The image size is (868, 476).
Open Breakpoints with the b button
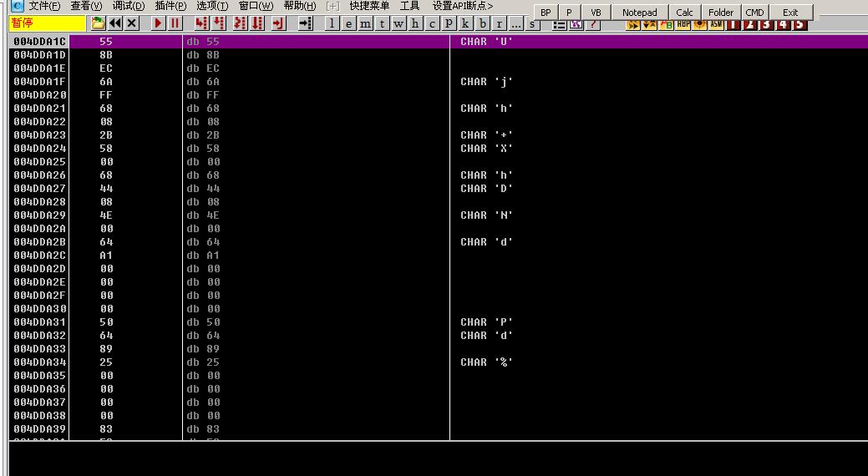click(483, 23)
